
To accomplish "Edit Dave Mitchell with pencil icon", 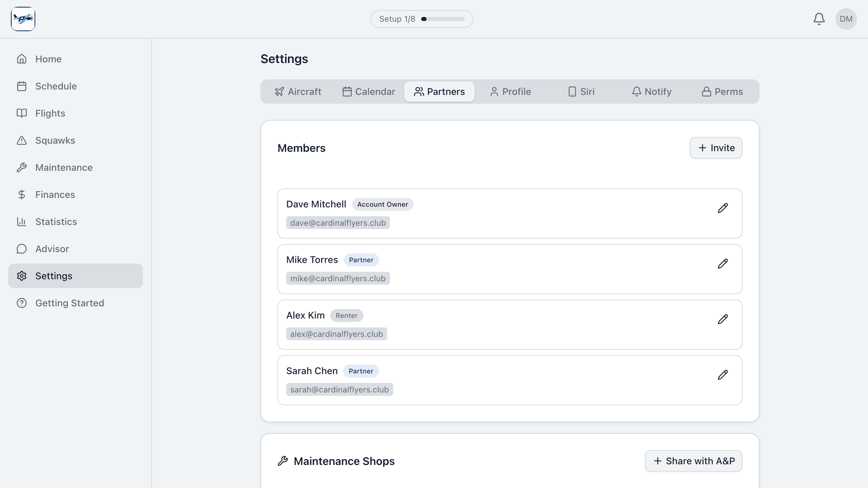I will pyautogui.click(x=723, y=208).
